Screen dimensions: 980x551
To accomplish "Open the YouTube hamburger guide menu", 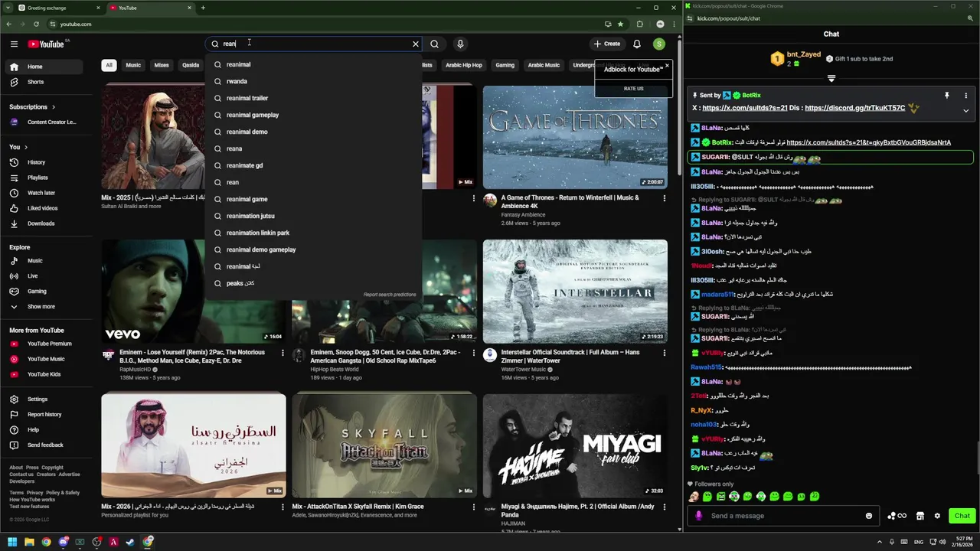I will (14, 44).
